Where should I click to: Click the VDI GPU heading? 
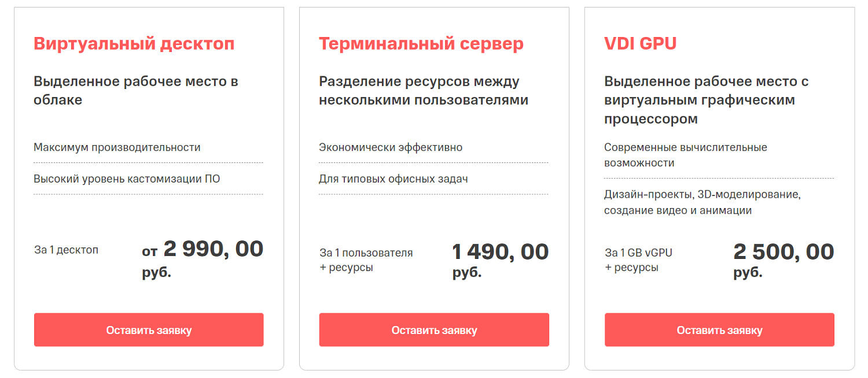pos(640,44)
